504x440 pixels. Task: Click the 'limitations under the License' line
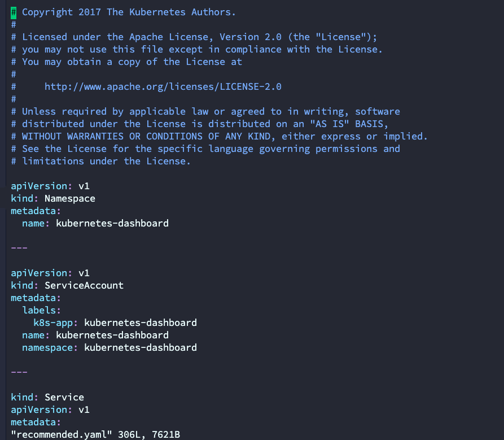pyautogui.click(x=101, y=162)
